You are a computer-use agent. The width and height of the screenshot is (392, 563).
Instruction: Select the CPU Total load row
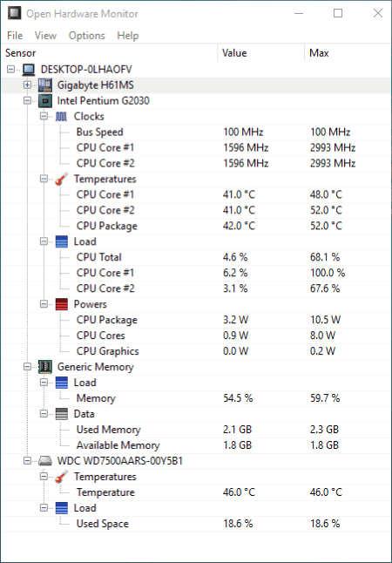(x=196, y=257)
